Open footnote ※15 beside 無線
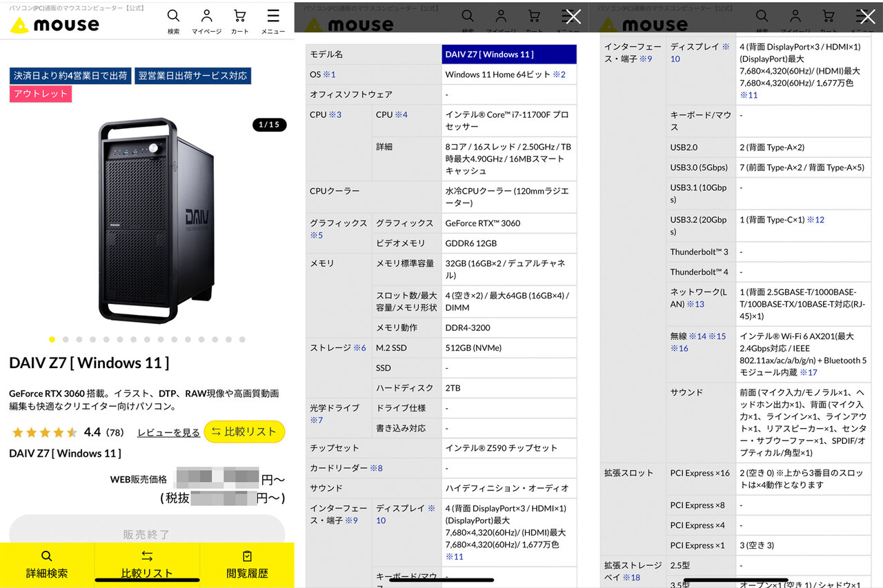Image resolution: width=883 pixels, height=588 pixels. pyautogui.click(x=717, y=336)
